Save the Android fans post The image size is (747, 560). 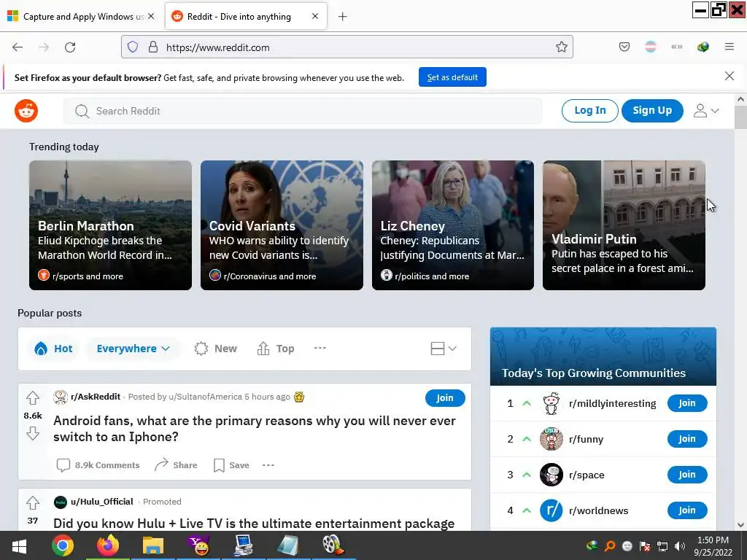point(231,465)
